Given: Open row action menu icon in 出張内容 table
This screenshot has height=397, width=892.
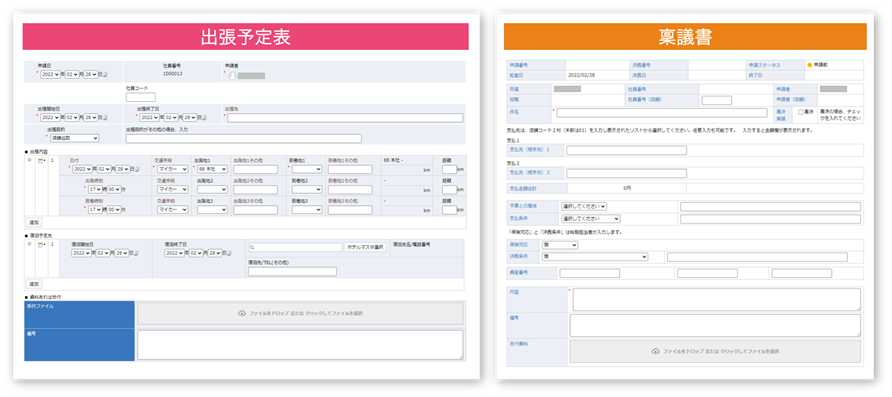Looking at the screenshot, I should [x=41, y=161].
